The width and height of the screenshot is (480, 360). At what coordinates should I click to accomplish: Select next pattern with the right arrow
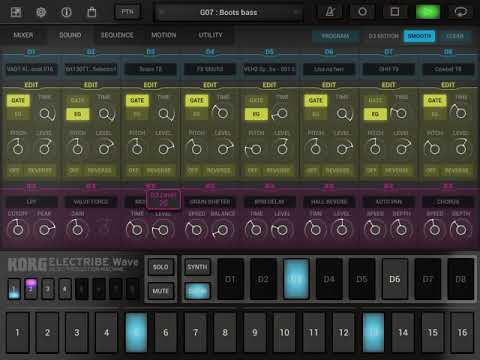295,12
